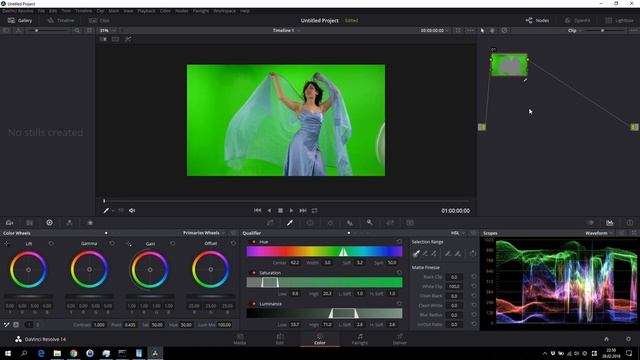Screen dimensions: 640x360
Task: Open the OpenFX panel
Action: tap(578, 20)
